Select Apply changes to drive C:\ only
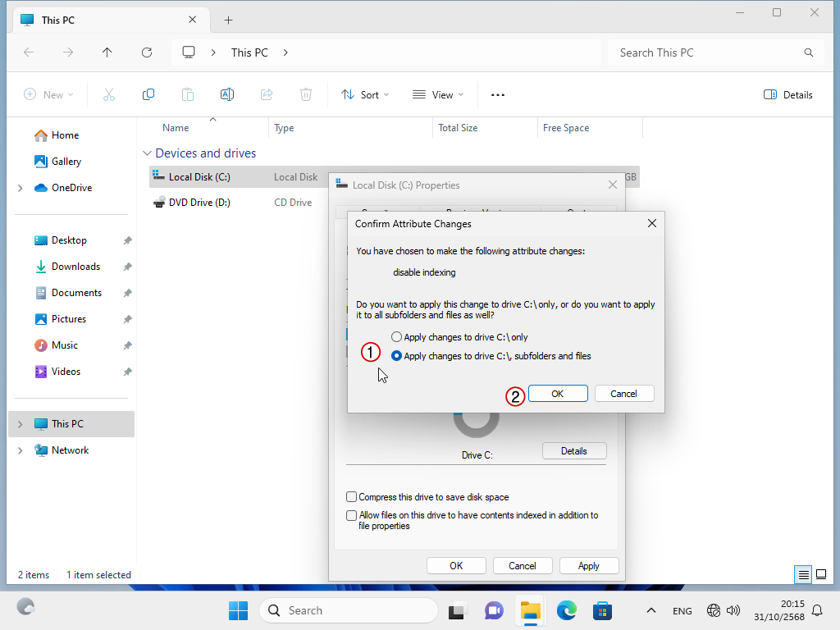 click(397, 337)
